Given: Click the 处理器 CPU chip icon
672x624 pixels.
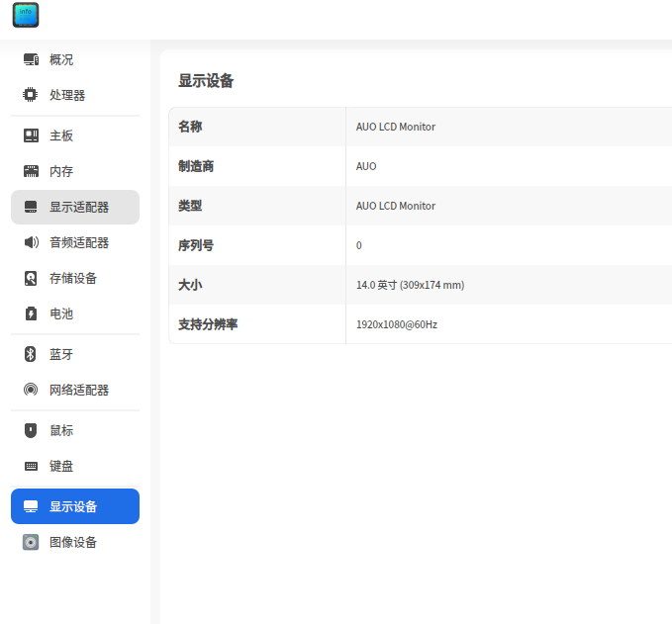Looking at the screenshot, I should pyautogui.click(x=31, y=95).
